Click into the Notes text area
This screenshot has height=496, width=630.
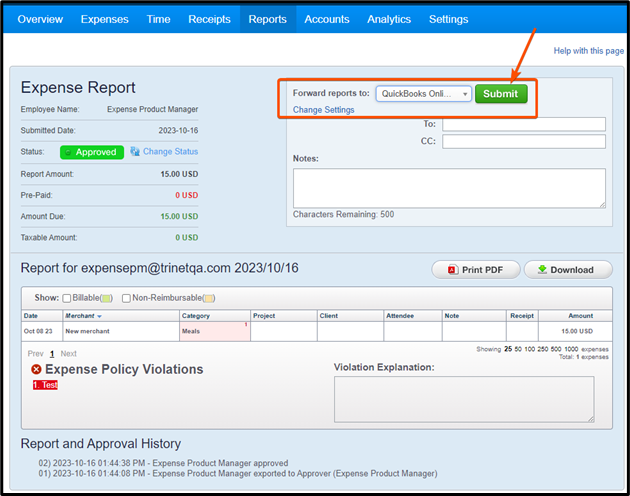449,188
